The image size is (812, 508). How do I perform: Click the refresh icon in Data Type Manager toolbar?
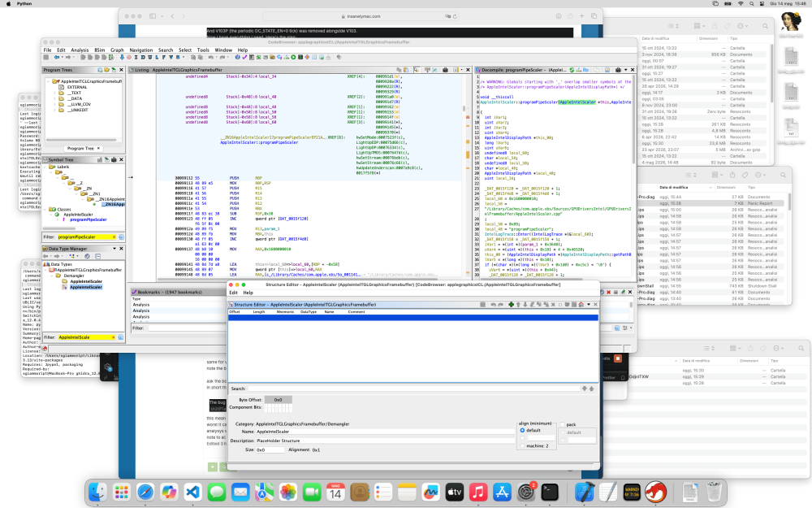coord(87,256)
